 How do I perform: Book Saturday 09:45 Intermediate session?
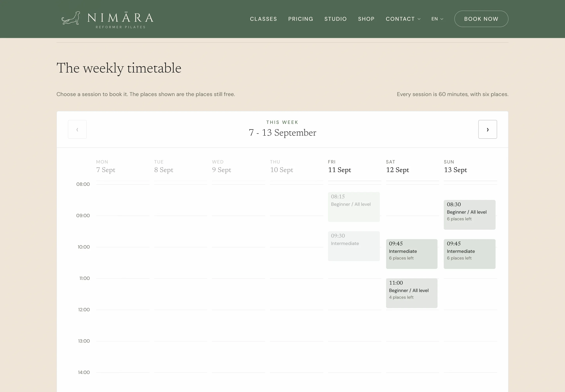coord(412,254)
